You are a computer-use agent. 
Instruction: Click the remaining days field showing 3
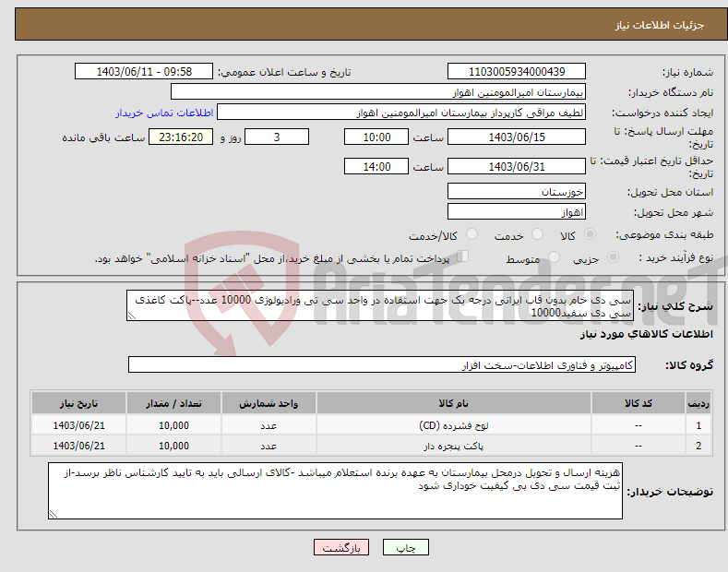pos(277,137)
